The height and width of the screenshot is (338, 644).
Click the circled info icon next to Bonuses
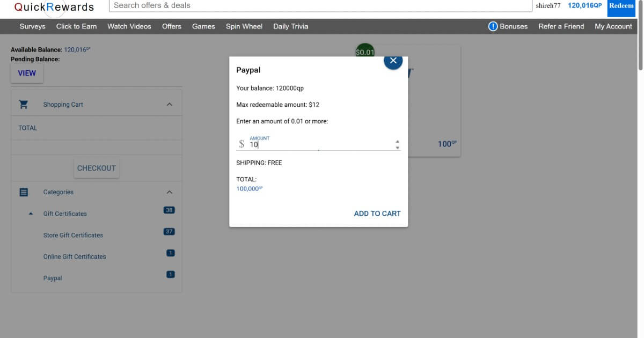tap(492, 26)
